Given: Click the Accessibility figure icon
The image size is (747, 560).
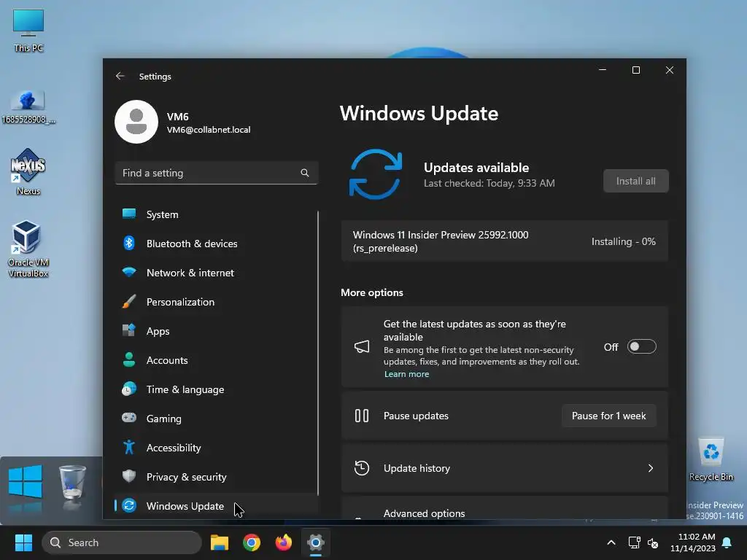Looking at the screenshot, I should (x=129, y=447).
